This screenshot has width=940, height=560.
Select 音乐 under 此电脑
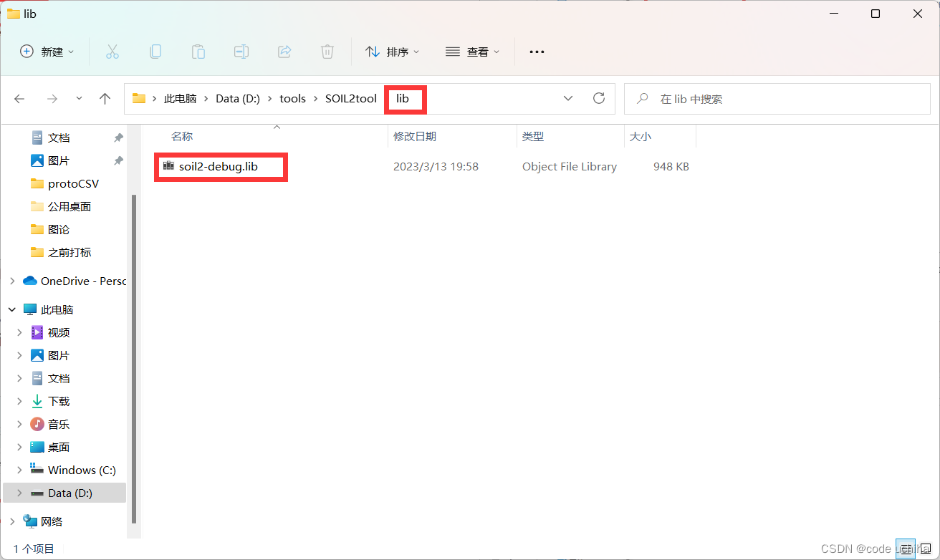59,424
